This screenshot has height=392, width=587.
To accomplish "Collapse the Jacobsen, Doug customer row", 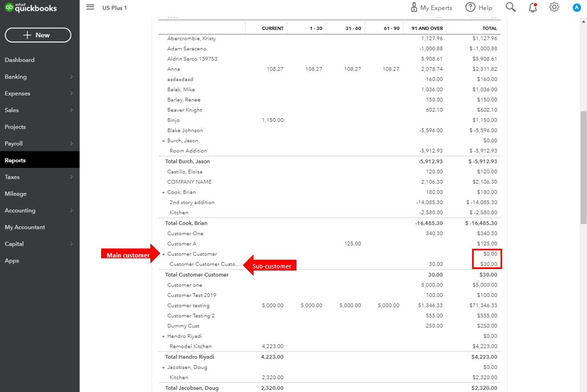I will tap(164, 368).
